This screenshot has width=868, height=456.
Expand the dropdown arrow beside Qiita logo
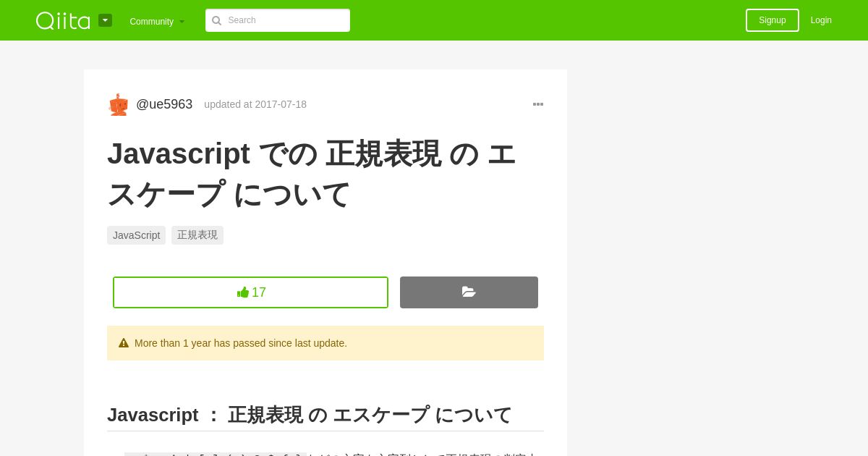105,20
